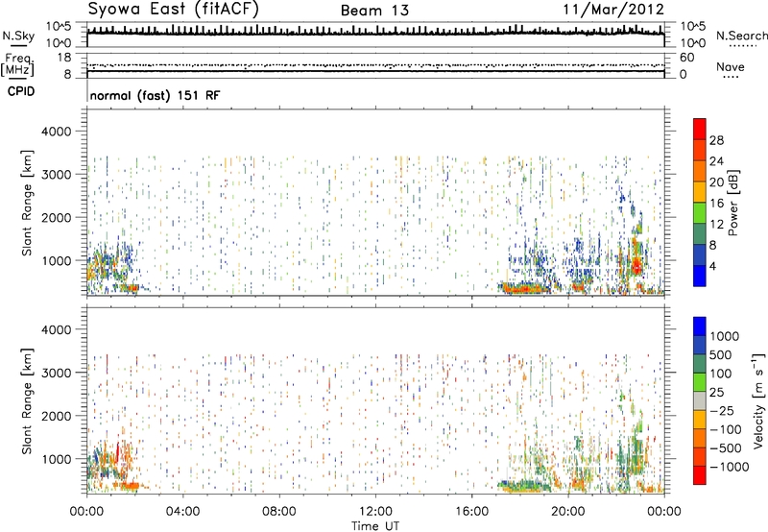Click the 'N.Sky' legend label
The image size is (768, 532).
(x=18, y=36)
